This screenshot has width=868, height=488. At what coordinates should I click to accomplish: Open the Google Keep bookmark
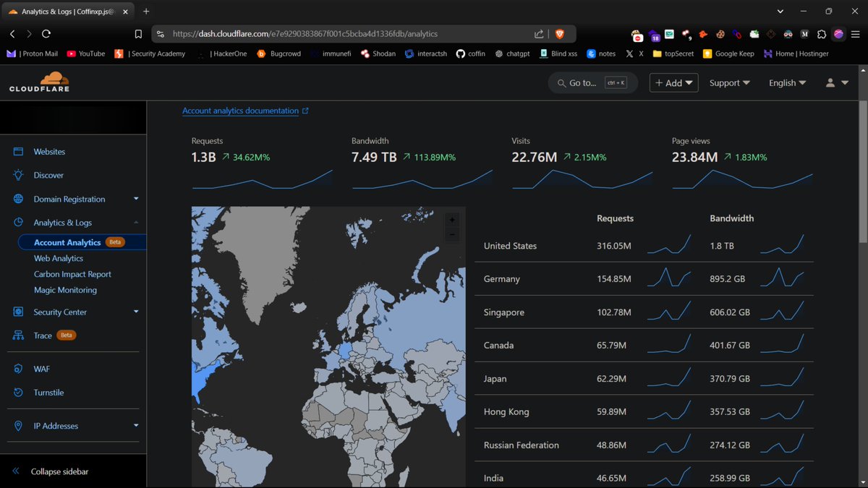coord(728,53)
